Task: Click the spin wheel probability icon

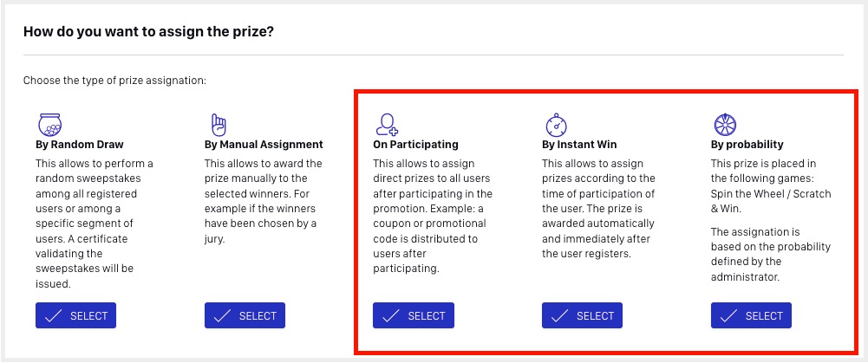Action: pos(725,125)
